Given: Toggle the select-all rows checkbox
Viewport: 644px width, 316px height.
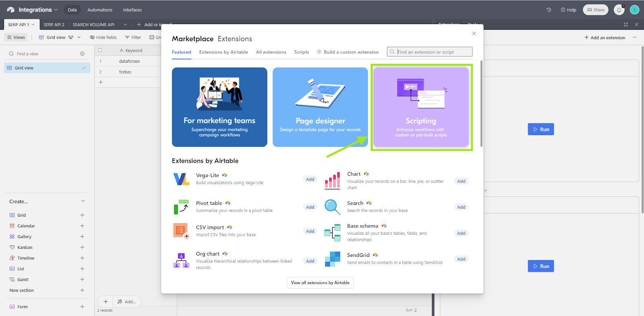Looking at the screenshot, I should pyautogui.click(x=100, y=50).
